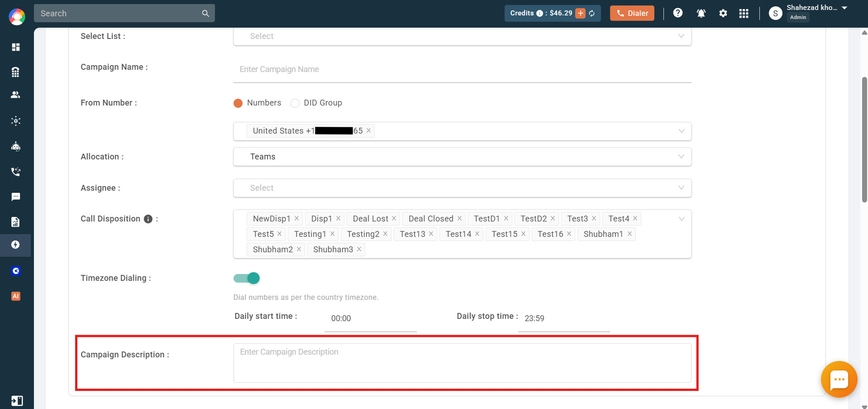
Task: Toggle the Timezone Dialing switch
Action: click(247, 278)
